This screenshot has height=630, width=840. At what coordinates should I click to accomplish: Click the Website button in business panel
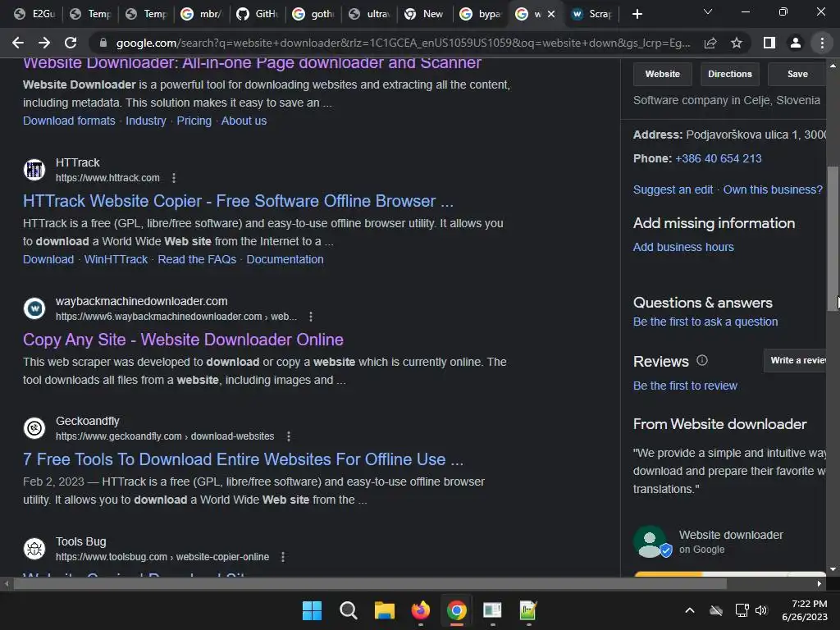pyautogui.click(x=663, y=74)
